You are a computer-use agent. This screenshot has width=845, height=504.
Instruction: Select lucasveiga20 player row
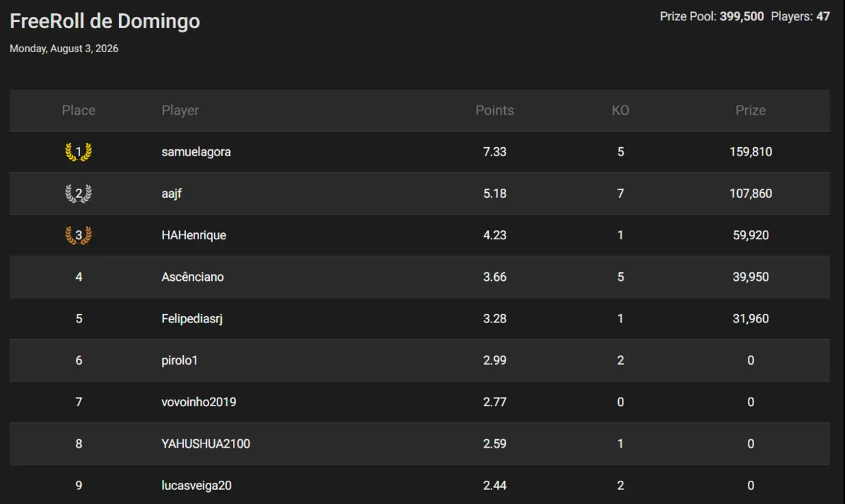pos(420,485)
